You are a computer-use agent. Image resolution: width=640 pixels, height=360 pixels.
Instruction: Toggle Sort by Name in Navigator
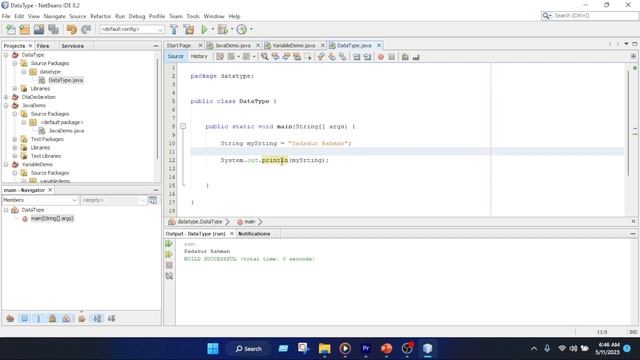[x=97, y=318]
